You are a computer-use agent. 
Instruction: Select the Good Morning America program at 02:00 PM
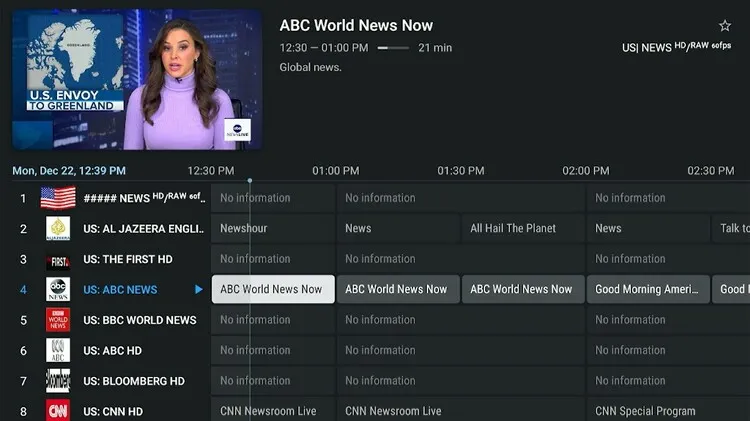[648, 289]
